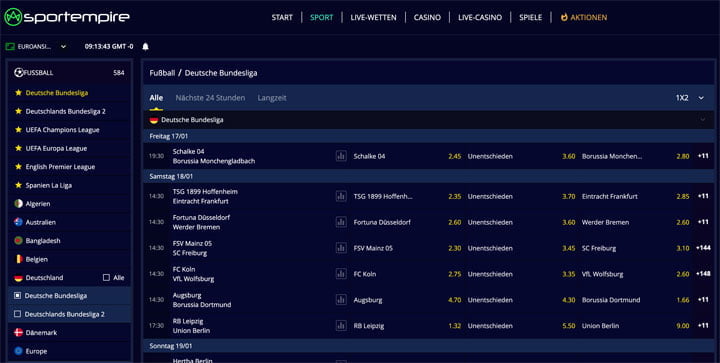Click the German flag in league header

click(x=154, y=120)
